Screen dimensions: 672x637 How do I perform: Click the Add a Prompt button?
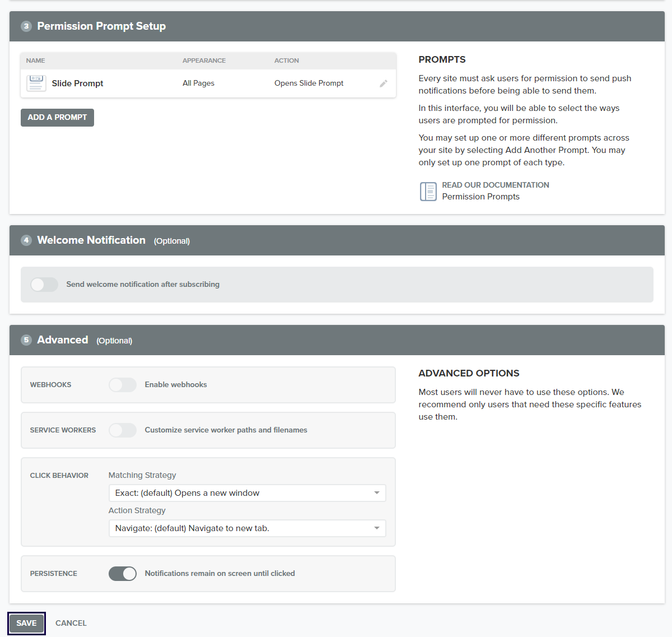(57, 118)
